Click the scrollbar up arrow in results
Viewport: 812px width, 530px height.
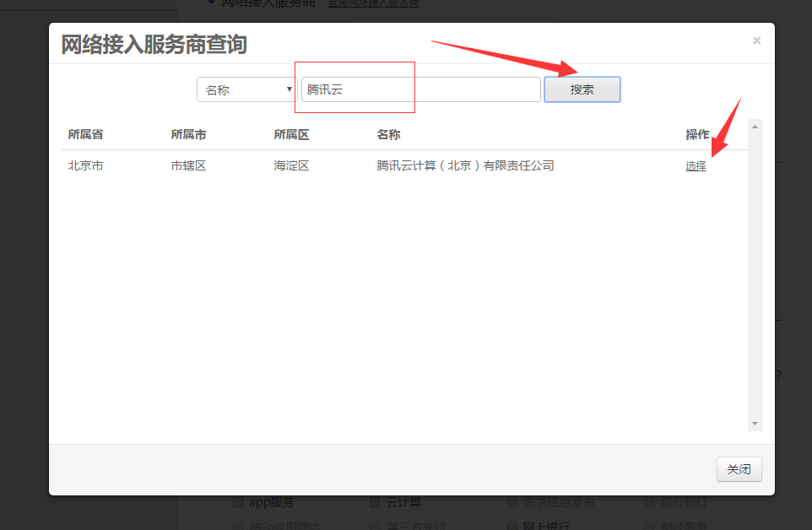(755, 127)
